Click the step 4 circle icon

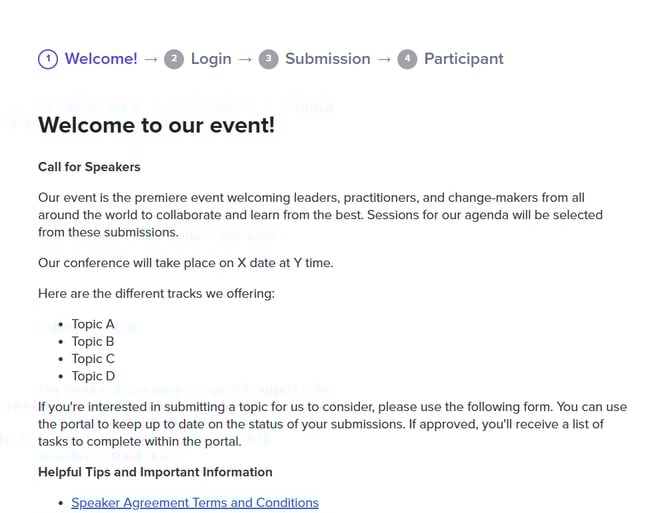[x=407, y=59]
